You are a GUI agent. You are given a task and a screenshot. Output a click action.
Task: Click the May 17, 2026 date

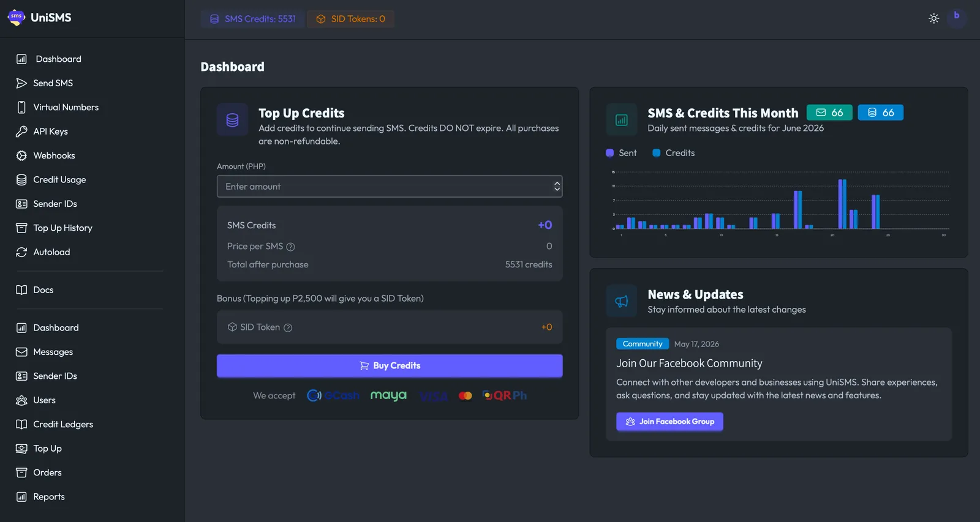(696, 344)
